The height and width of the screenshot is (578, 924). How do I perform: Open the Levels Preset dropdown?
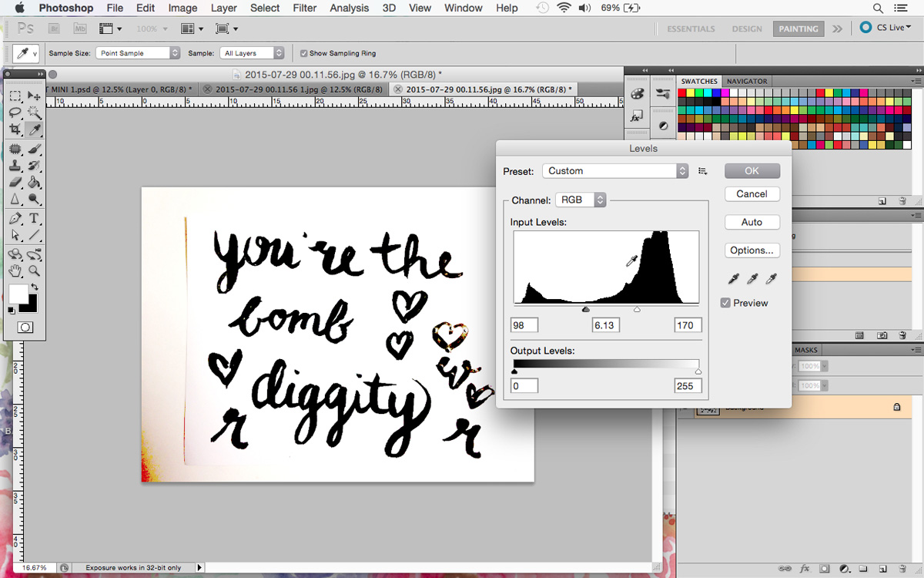615,171
